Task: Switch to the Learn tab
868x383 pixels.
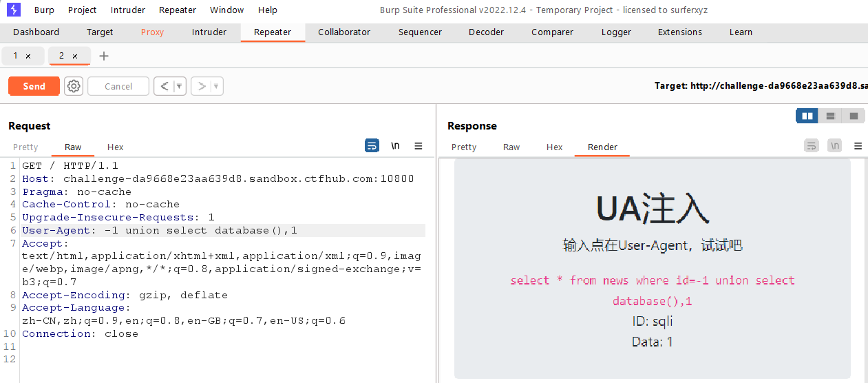Action: click(x=741, y=32)
